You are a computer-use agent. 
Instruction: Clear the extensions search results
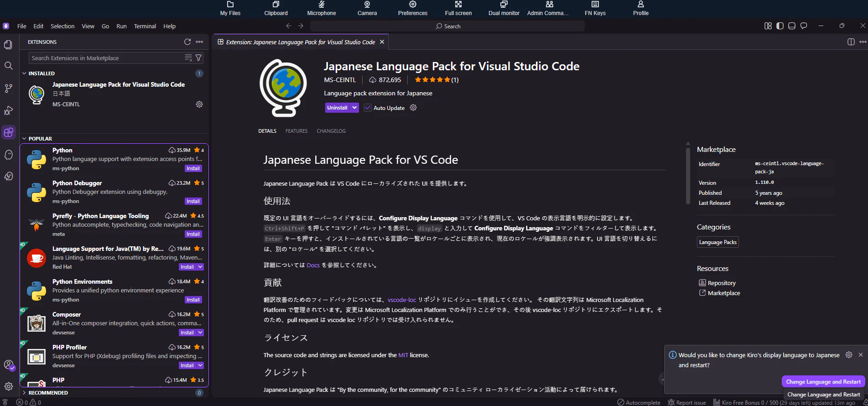[188, 58]
